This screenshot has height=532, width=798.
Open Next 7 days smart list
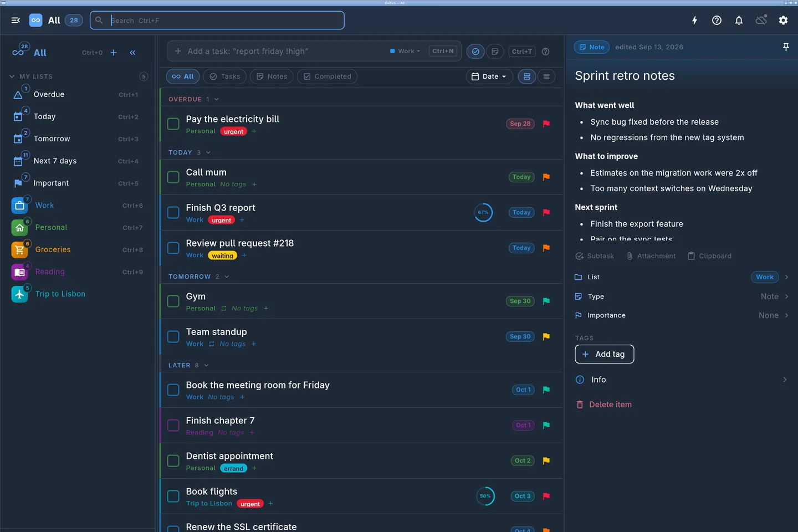click(x=78, y=161)
